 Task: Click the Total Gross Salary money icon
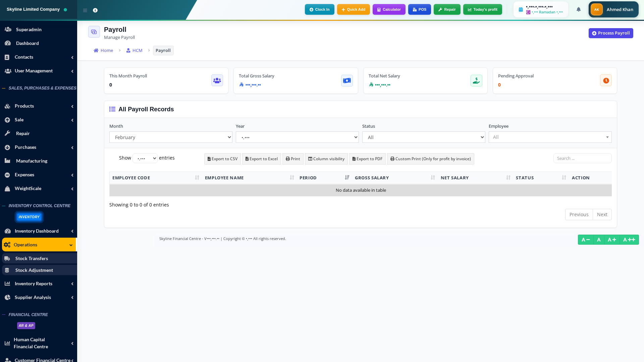click(x=347, y=80)
